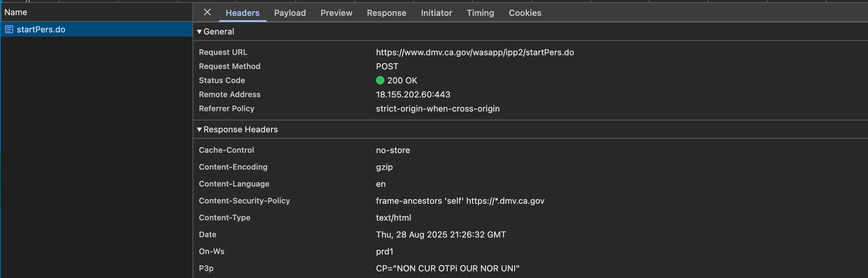Click the P3p header name

206,268
